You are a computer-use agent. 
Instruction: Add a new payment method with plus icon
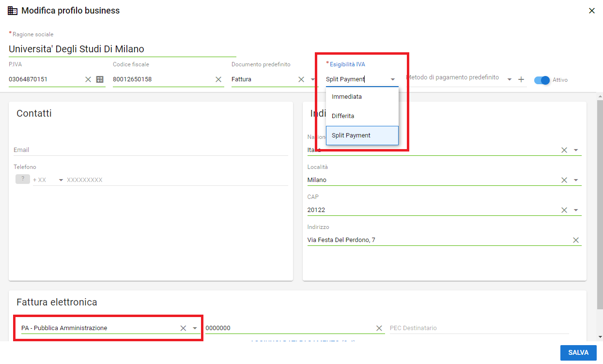click(521, 79)
